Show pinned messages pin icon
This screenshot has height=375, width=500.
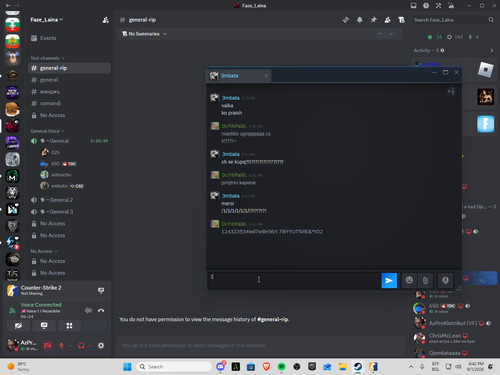374,20
